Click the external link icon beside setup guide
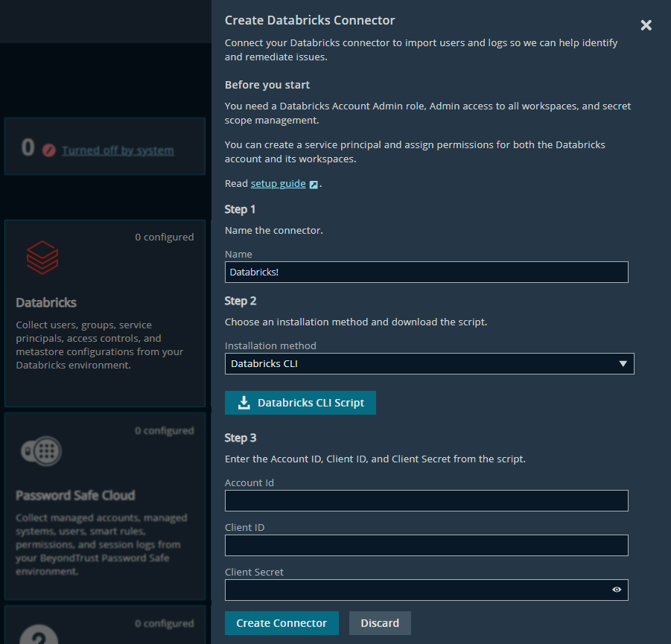 [314, 185]
